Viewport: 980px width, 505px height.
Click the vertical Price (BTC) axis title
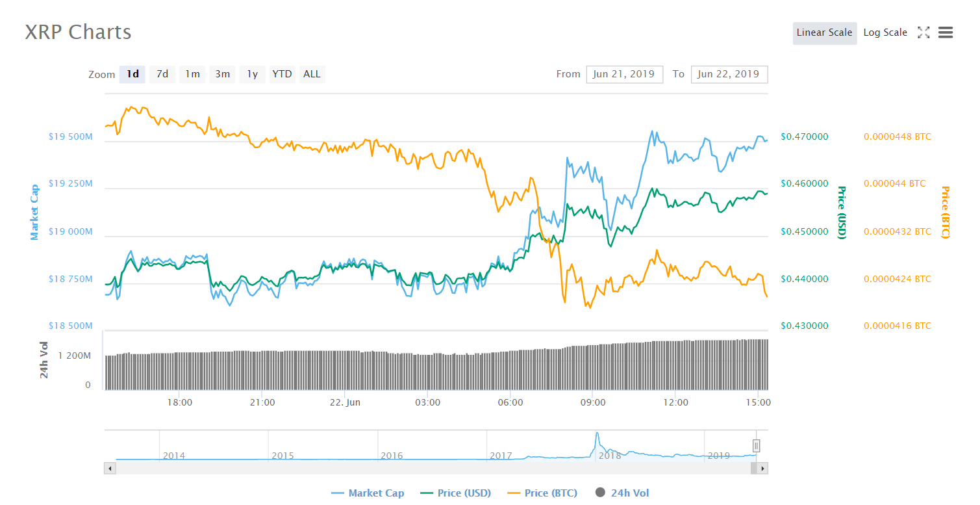click(x=946, y=212)
